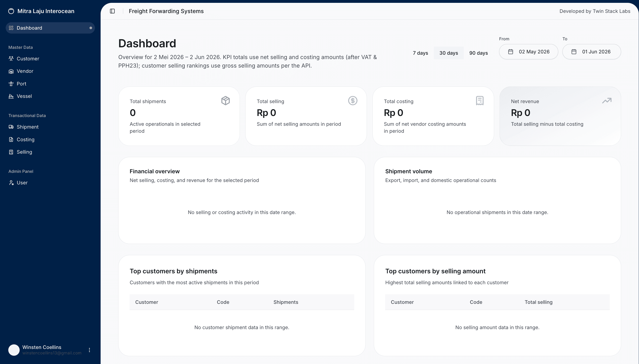The width and height of the screenshot is (639, 364).
Task: Click the Selling receipt icon
Action: 11,152
